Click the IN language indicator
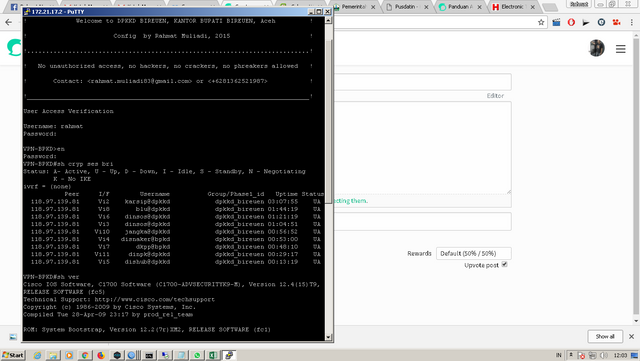This screenshot has width=640, height=361. point(558,355)
